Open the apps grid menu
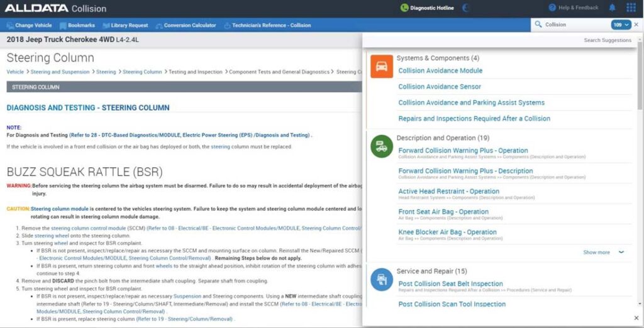Screen dimensions: 644x328 [x=631, y=8]
